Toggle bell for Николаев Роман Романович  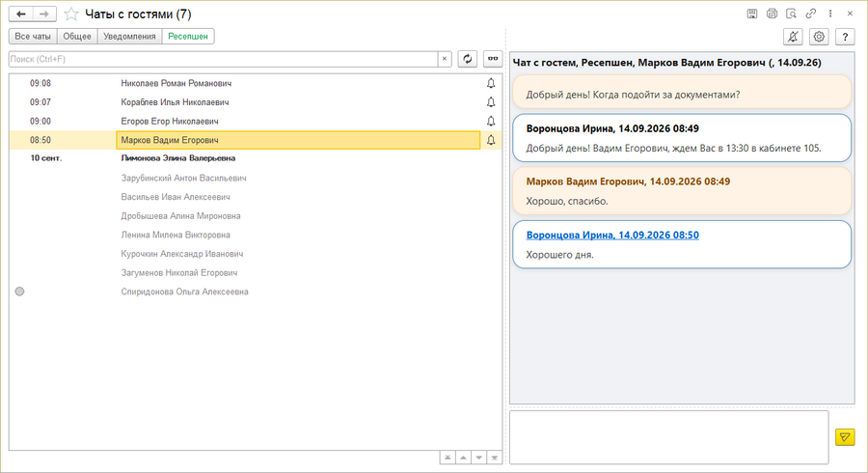(x=491, y=83)
